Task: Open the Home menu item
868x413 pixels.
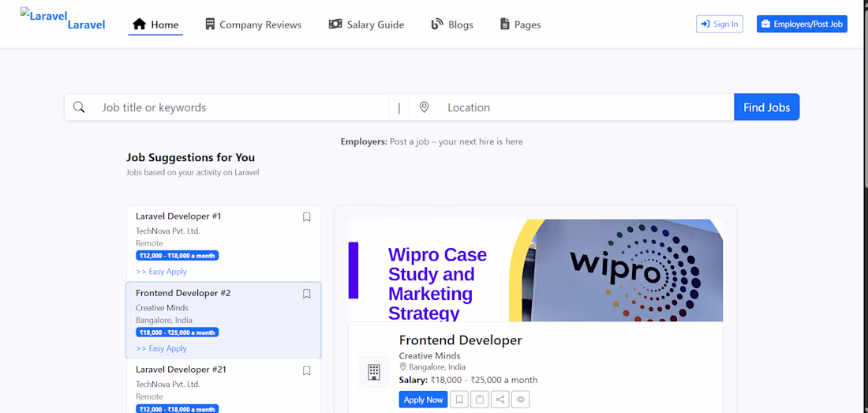Action: (155, 24)
